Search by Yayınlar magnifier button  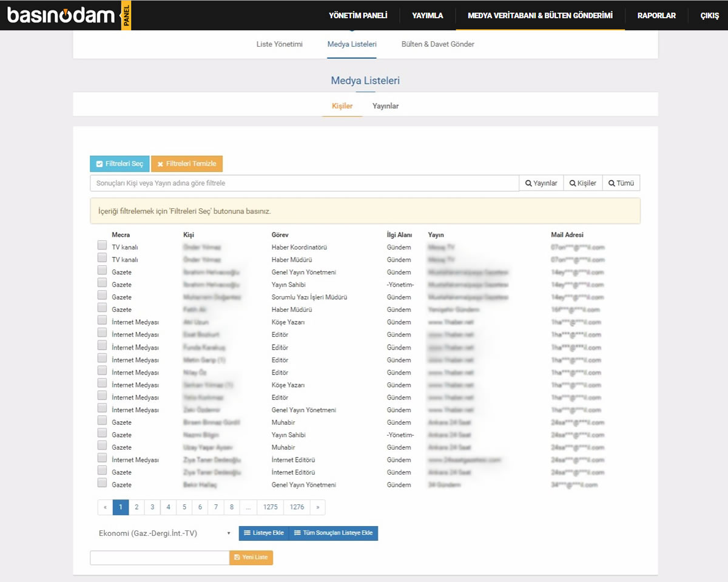[x=541, y=183]
